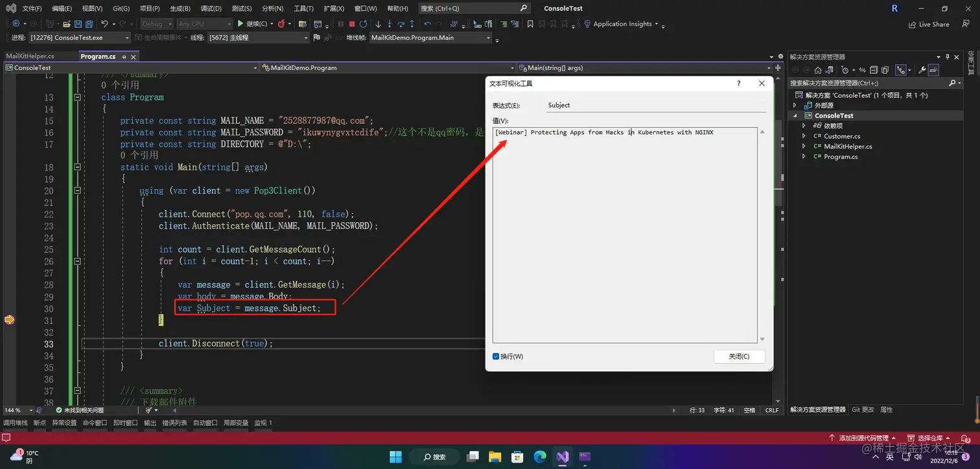980x469 pixels.
Task: Restart the debug session icon
Action: click(x=363, y=24)
